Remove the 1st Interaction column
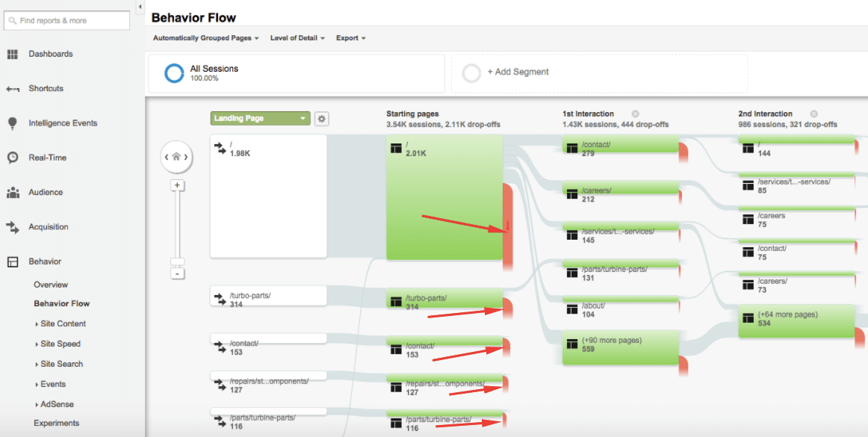Screen dimensions: 868x437 pos(635,114)
